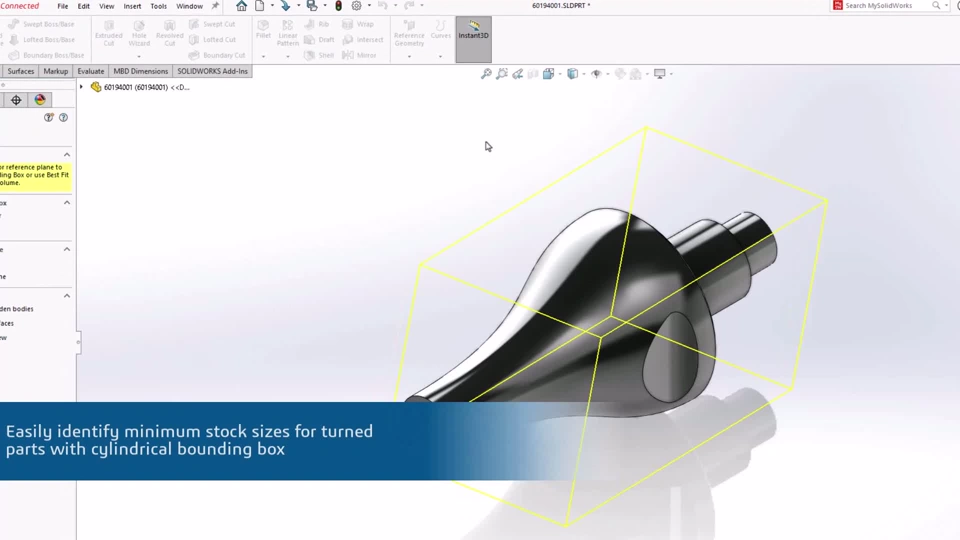Image resolution: width=960 pixels, height=540 pixels.
Task: Click the Reference Geometry tool
Action: tap(409, 33)
